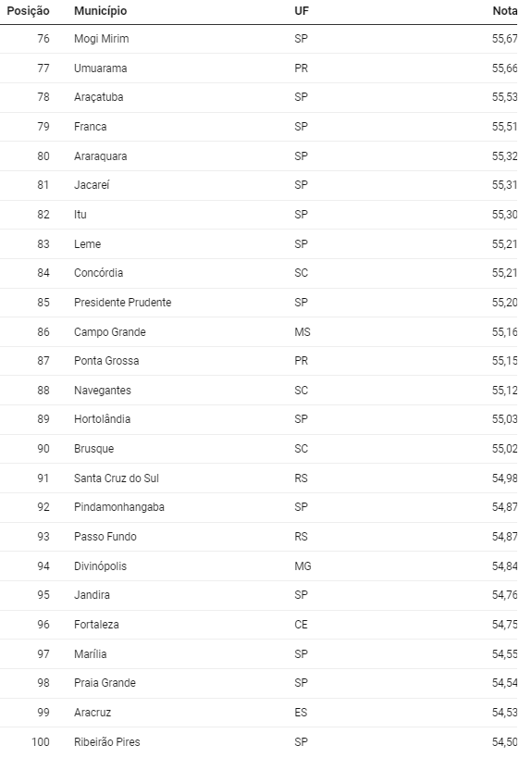This screenshot has width=532, height=758.
Task: Select Araraquara in the list
Action: 101,156
